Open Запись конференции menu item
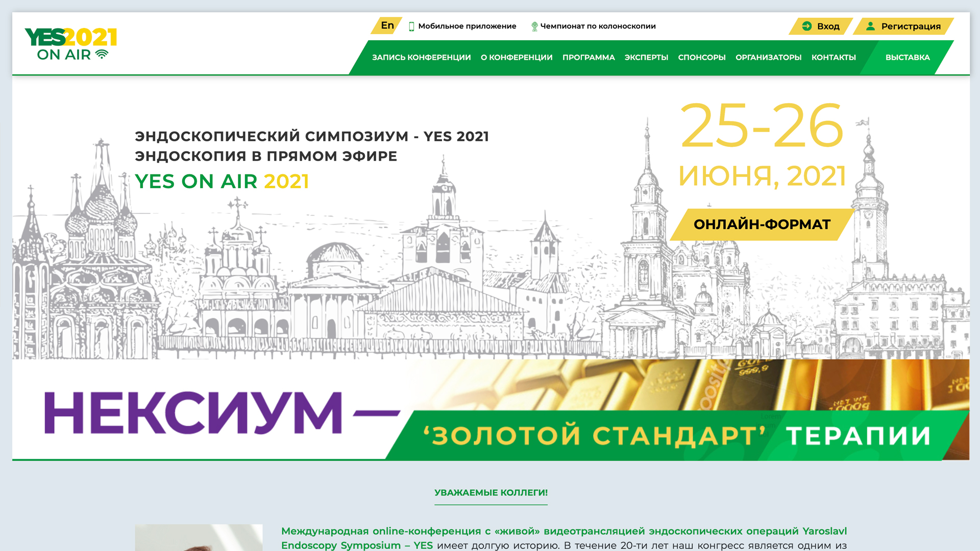This screenshot has height=551, width=980. 421,58
